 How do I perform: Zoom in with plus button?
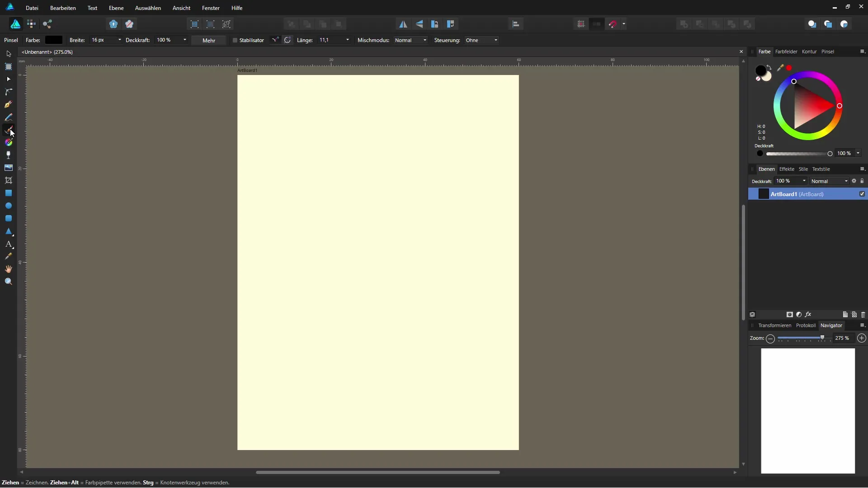862,338
